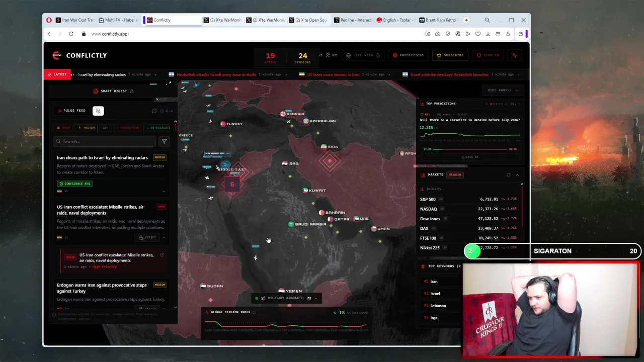The height and width of the screenshot is (362, 644).
Task: Click the Kuwait flag marker on map
Action: click(x=305, y=191)
